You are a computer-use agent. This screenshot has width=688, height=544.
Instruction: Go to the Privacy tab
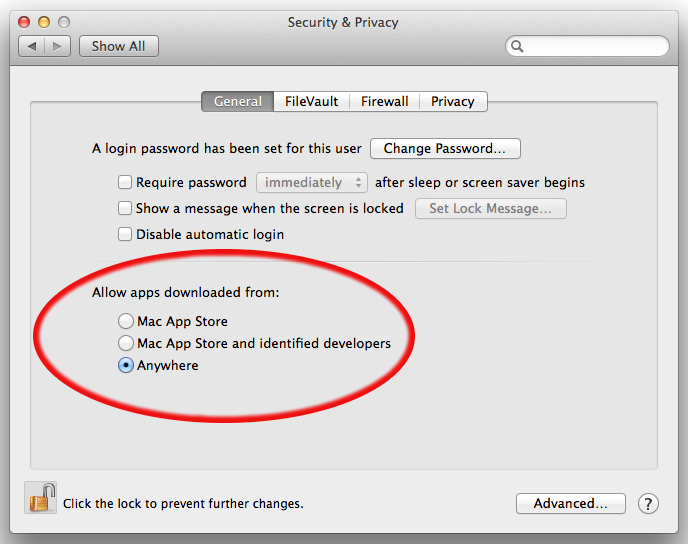(x=453, y=101)
